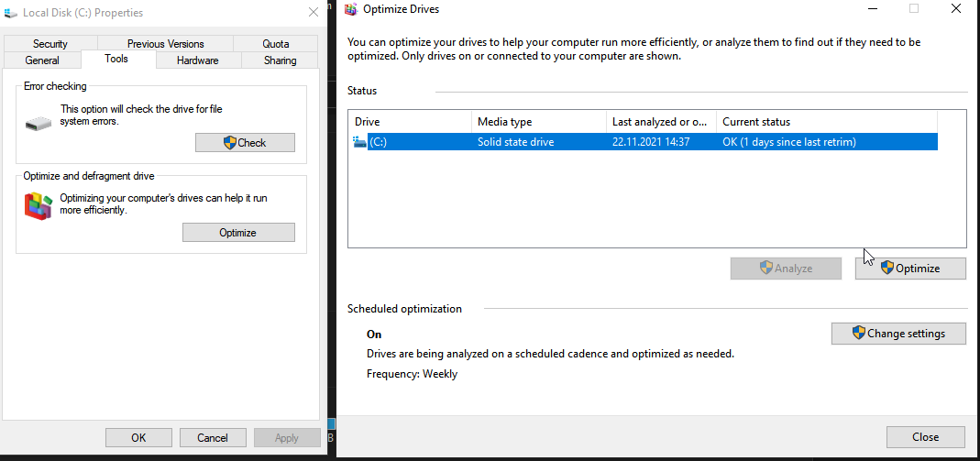Click Cancel in the Properties dialog
980x461 pixels.
tap(213, 438)
